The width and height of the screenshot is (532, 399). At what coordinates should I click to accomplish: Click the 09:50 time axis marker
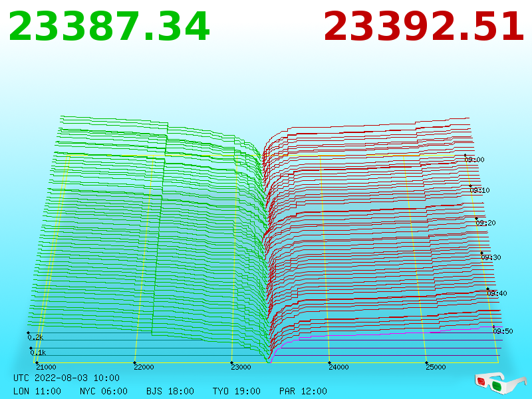[503, 331]
